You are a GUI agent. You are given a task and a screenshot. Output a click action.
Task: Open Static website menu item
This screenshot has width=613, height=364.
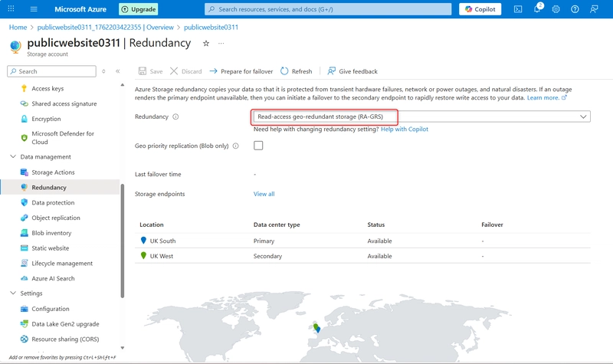(50, 248)
